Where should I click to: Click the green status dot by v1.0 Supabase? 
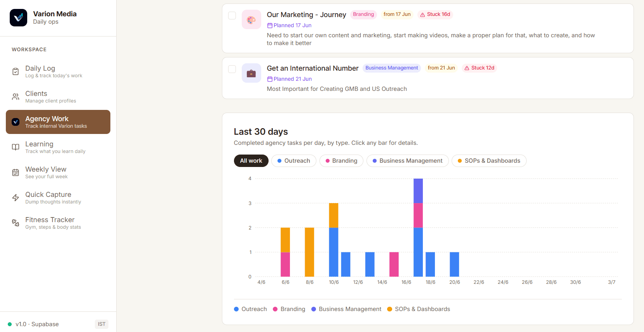coord(10,324)
